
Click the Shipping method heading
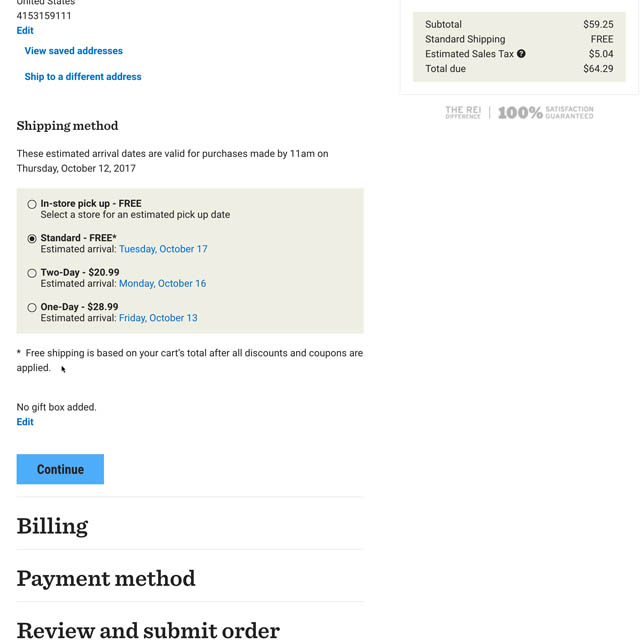(67, 126)
